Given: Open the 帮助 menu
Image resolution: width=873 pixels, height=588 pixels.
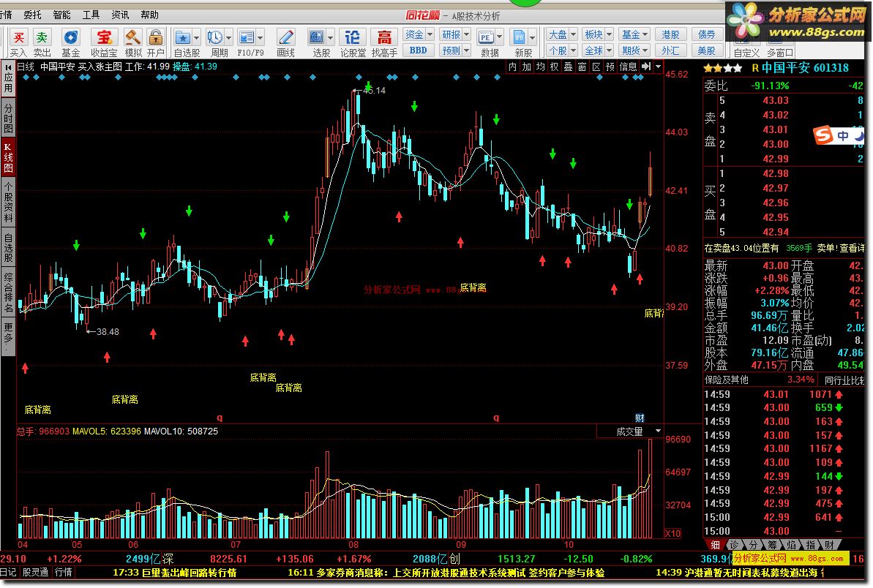Looking at the screenshot, I should [150, 15].
